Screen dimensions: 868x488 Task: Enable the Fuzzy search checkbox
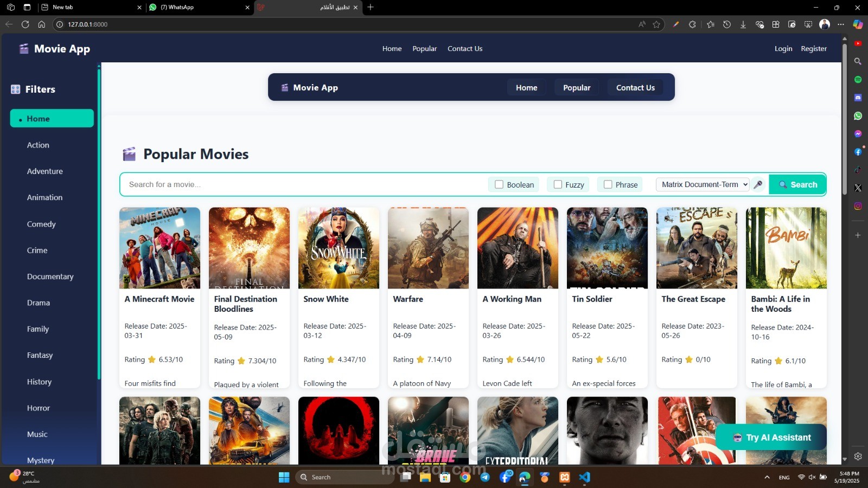[558, 184]
